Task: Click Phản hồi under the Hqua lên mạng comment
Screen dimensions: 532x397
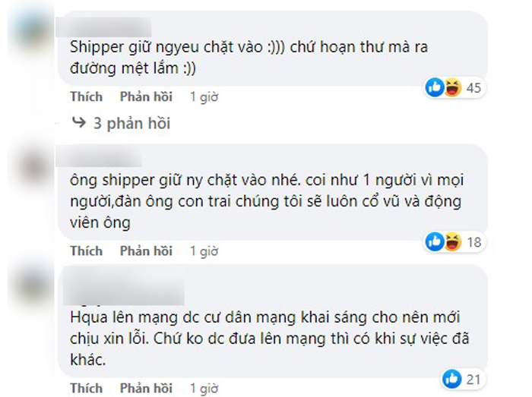Action: coord(146,388)
